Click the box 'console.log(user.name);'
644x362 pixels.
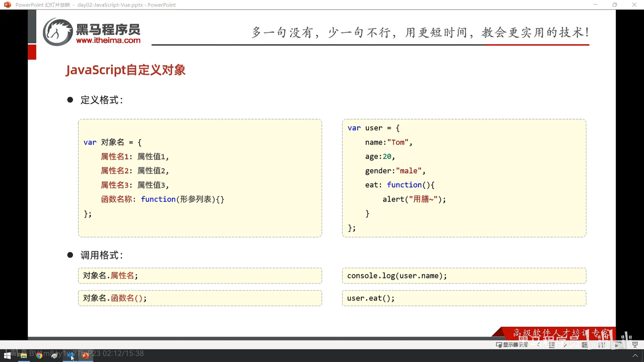[464, 276]
